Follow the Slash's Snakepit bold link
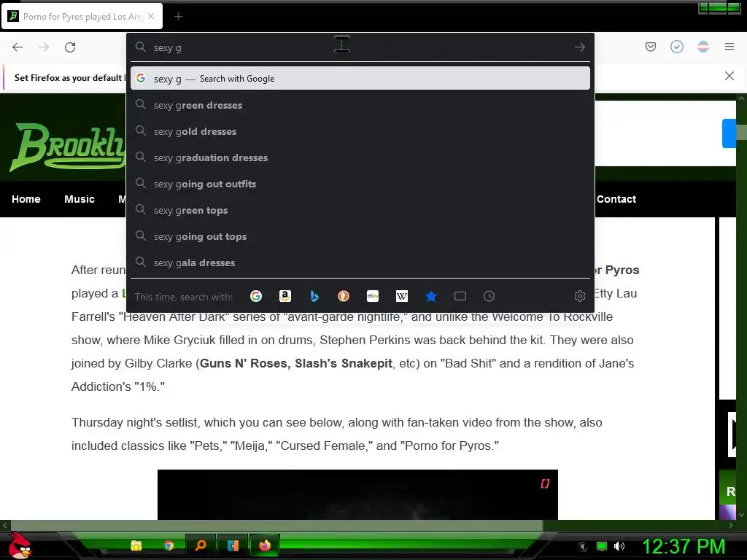Screen dimensions: 747x560 click(x=343, y=363)
